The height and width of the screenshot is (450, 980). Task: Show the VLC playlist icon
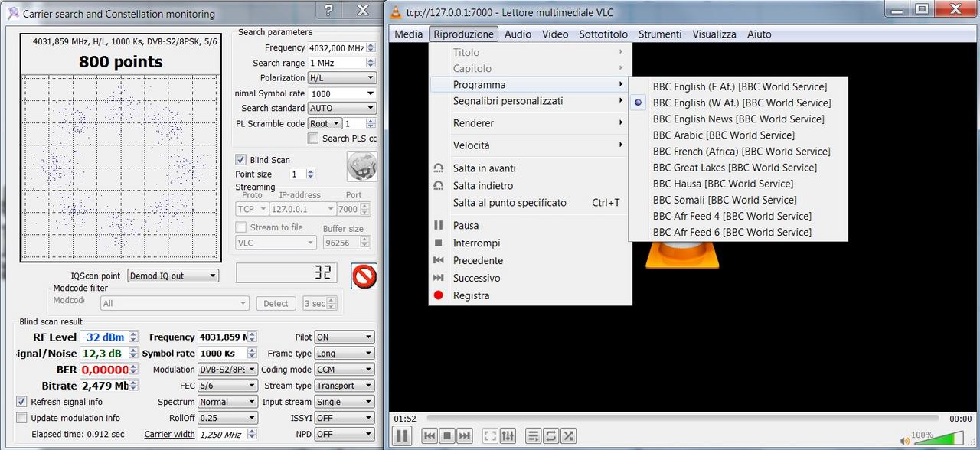[x=534, y=436]
